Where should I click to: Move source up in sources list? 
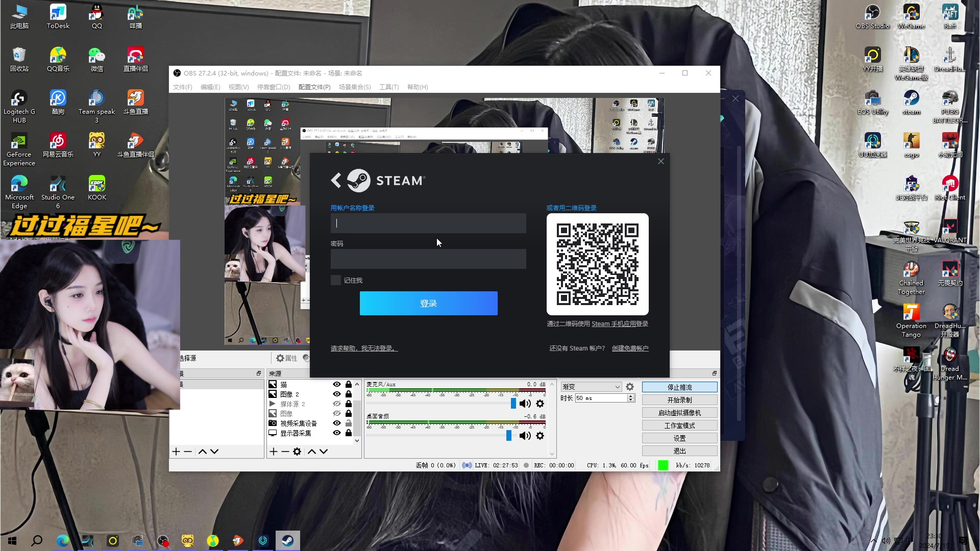tap(312, 452)
